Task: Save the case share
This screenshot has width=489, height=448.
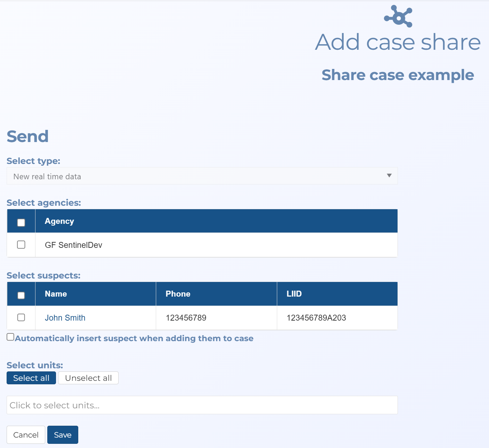Action: 63,435
